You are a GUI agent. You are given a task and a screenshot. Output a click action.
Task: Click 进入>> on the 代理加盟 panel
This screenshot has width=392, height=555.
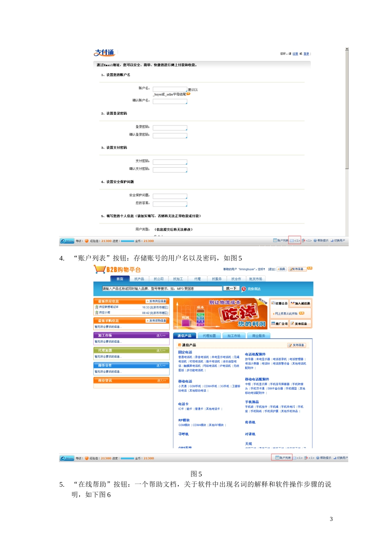(x=161, y=351)
